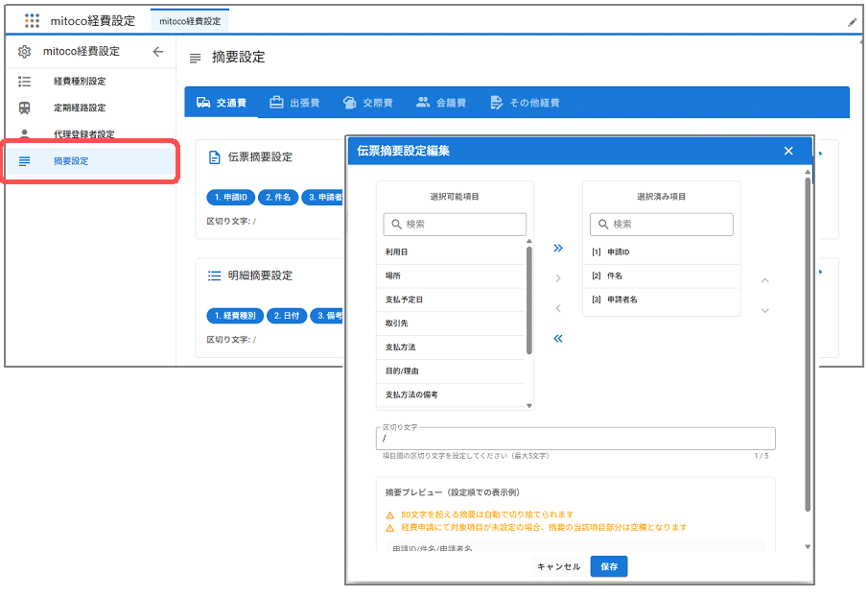Image resolution: width=868 pixels, height=598 pixels.
Task: Collapse the sidebar using the back arrow
Action: coord(157,53)
